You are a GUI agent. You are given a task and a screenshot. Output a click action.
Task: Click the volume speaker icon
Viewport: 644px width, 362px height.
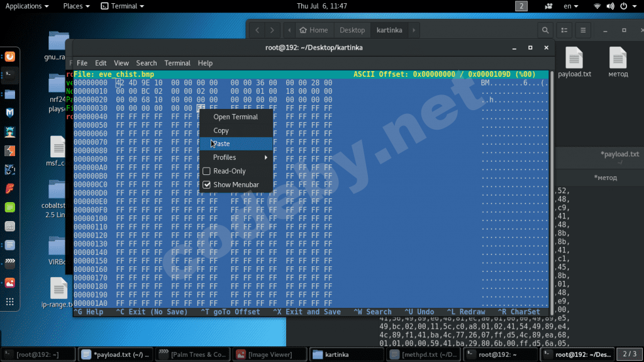[x=610, y=6]
